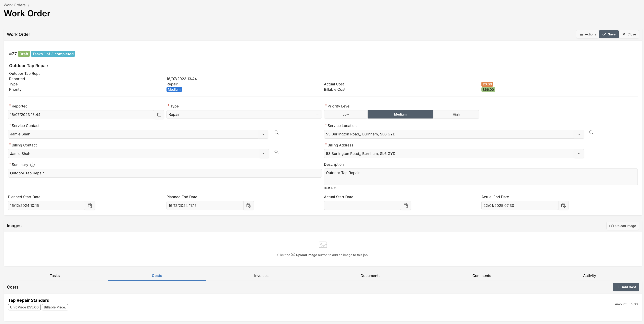Expand the Billing Address dropdown arrow
The width and height of the screenshot is (644, 324).
coord(579,154)
